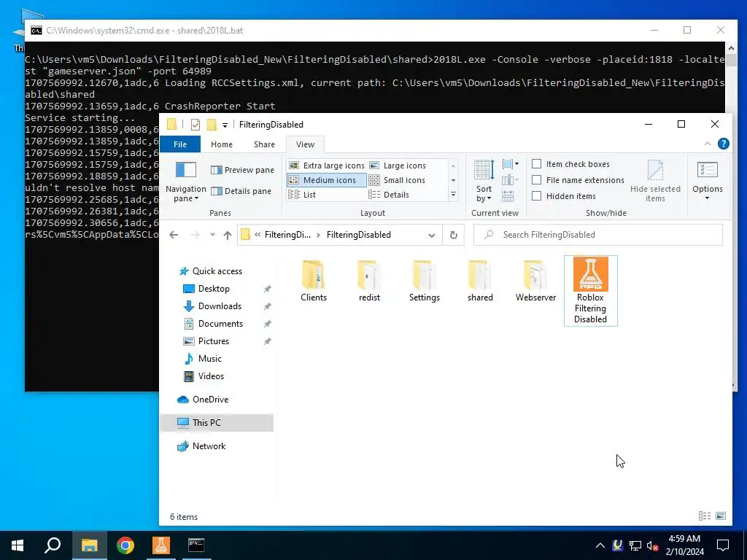Open the Webserver folder
The height and width of the screenshot is (560, 747).
tap(535, 281)
